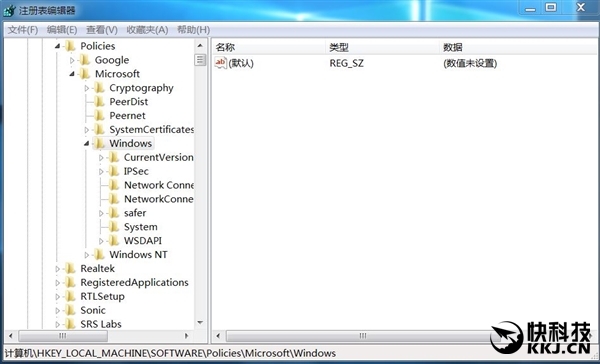Image resolution: width=600 pixels, height=364 pixels.
Task: Click the SystemCertificates folder icon
Action: click(99, 129)
